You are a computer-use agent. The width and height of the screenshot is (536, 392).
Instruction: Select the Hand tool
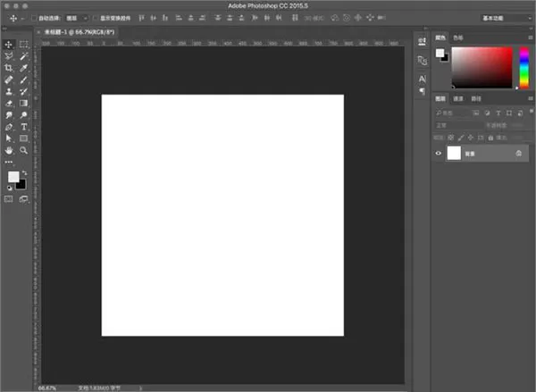point(9,150)
